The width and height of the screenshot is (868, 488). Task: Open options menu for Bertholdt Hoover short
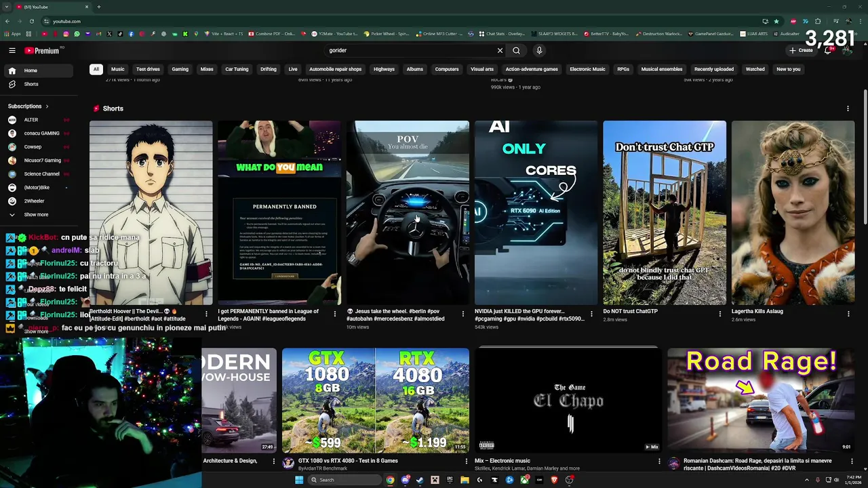coord(206,314)
